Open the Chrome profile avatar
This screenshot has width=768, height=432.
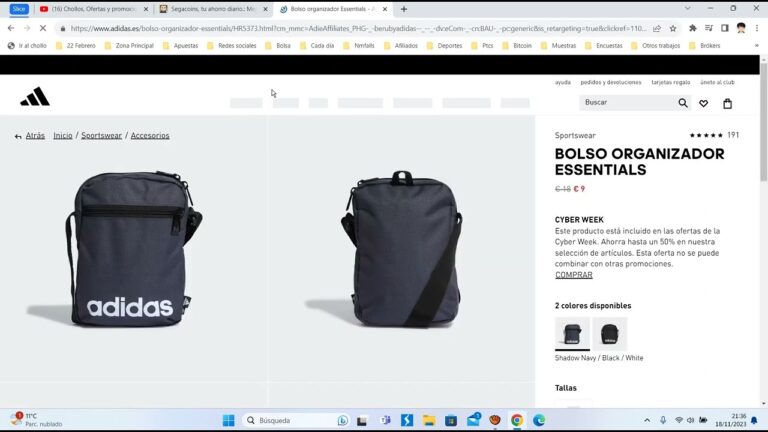(741, 28)
